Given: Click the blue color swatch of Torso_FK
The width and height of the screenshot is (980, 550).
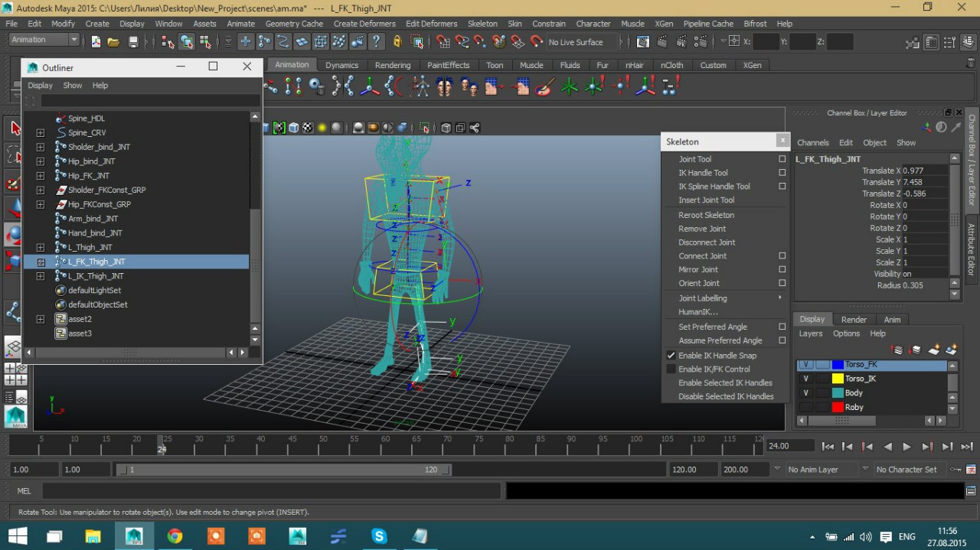Looking at the screenshot, I should (x=838, y=365).
